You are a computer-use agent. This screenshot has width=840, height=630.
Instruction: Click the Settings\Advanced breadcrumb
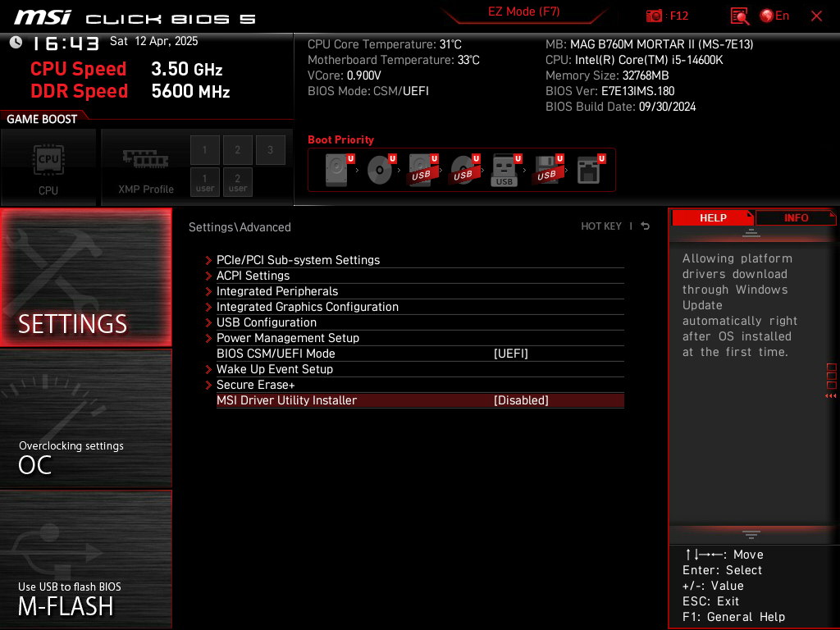[240, 227]
